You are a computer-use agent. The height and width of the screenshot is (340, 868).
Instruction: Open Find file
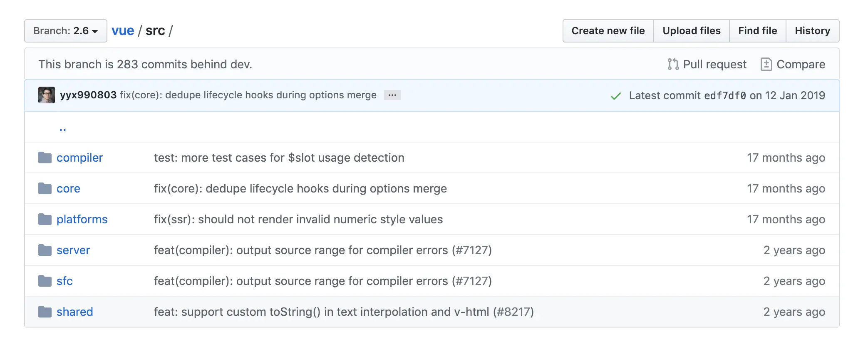coord(757,31)
